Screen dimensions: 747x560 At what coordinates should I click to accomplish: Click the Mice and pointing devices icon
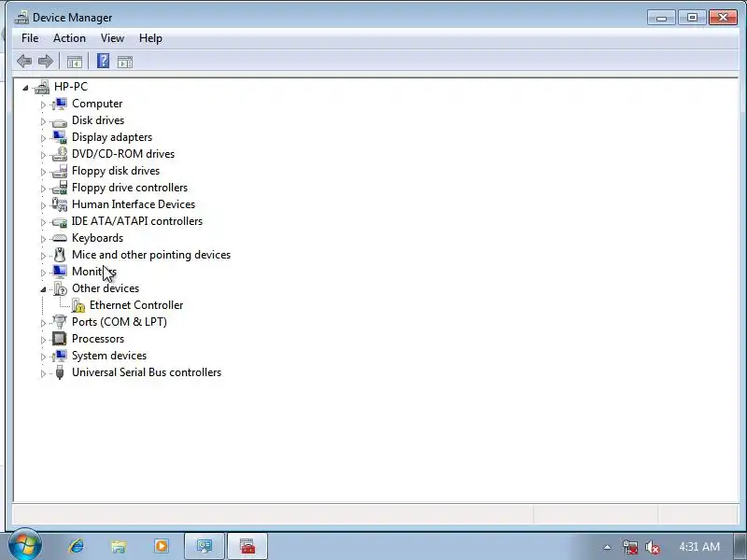pyautogui.click(x=60, y=255)
